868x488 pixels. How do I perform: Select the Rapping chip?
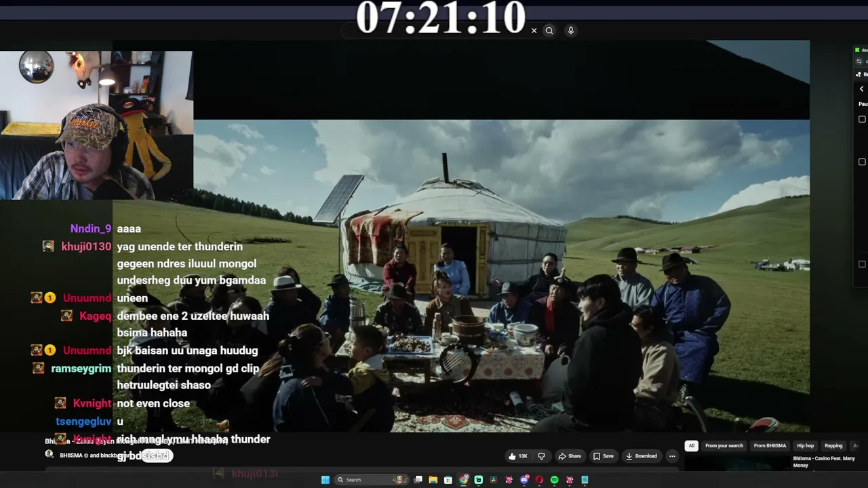(x=833, y=446)
